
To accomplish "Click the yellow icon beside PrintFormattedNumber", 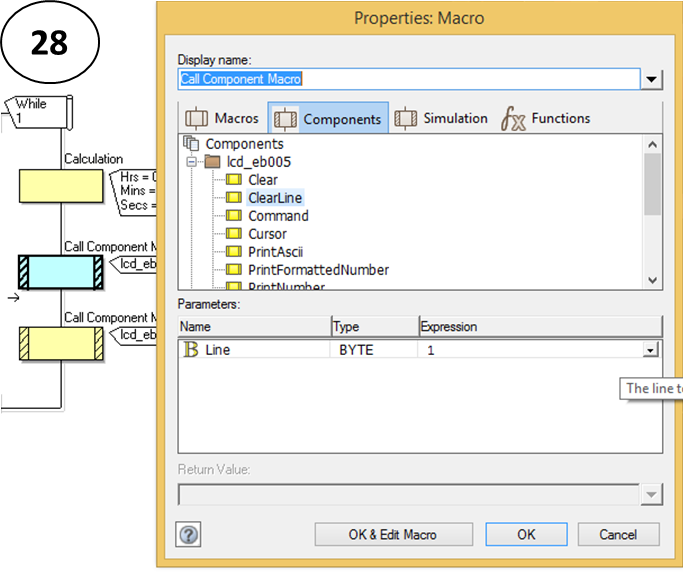I will pos(234,270).
